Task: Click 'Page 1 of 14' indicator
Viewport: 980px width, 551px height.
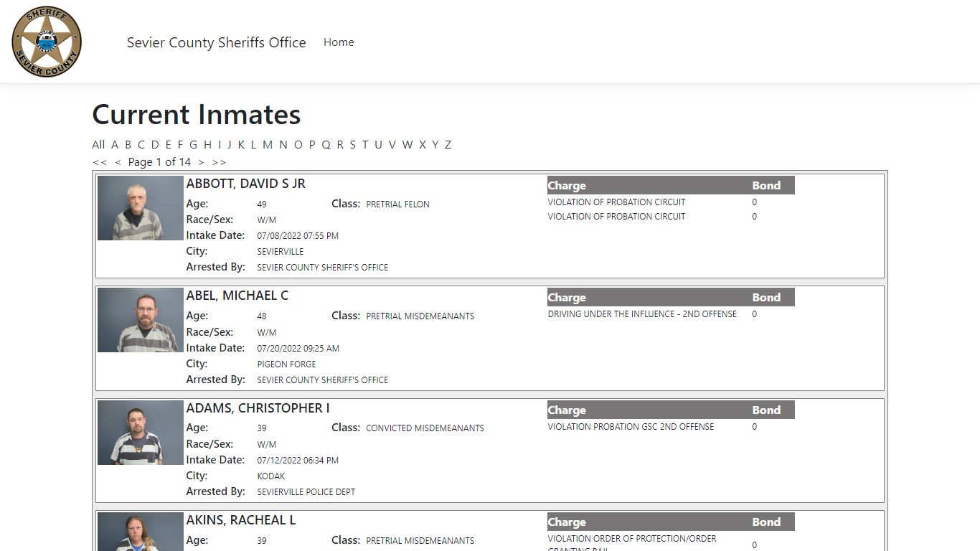Action: tap(159, 162)
